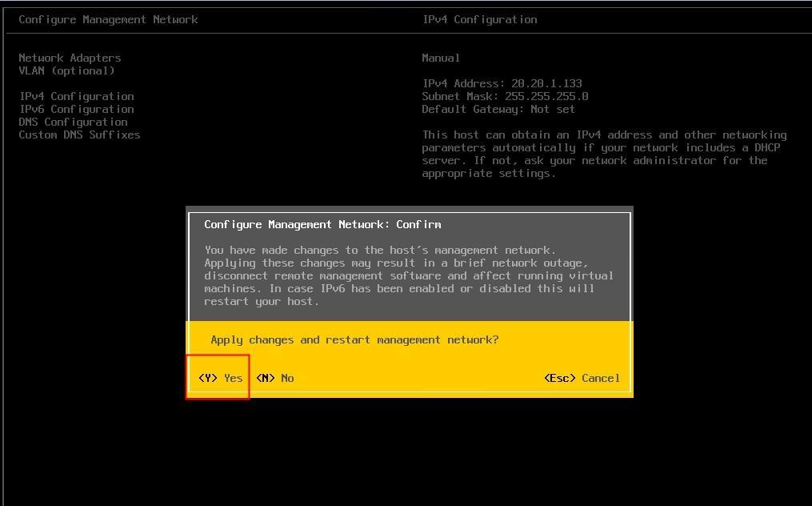Open Network Adapters settings
The image size is (812, 506).
pyautogui.click(x=70, y=58)
